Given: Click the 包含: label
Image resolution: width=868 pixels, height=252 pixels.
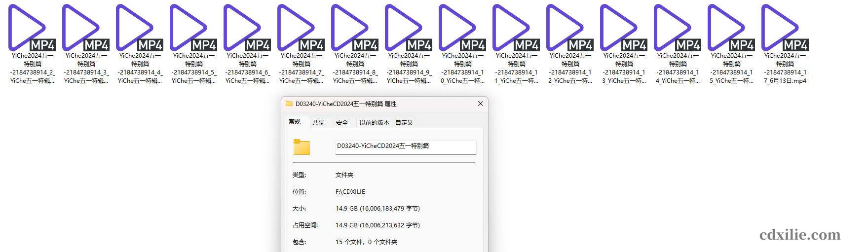Looking at the screenshot, I should coord(299,242).
